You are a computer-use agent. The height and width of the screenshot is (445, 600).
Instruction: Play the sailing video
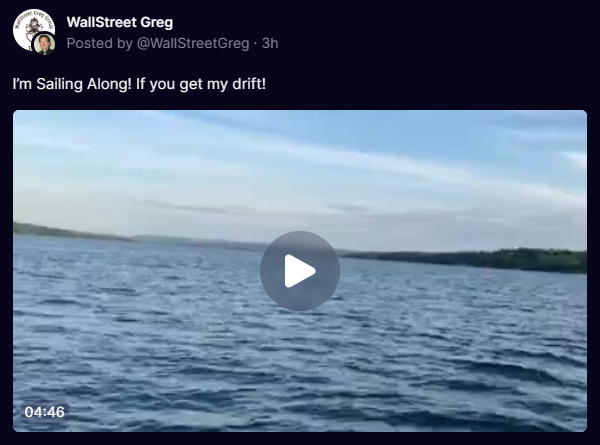coord(300,271)
